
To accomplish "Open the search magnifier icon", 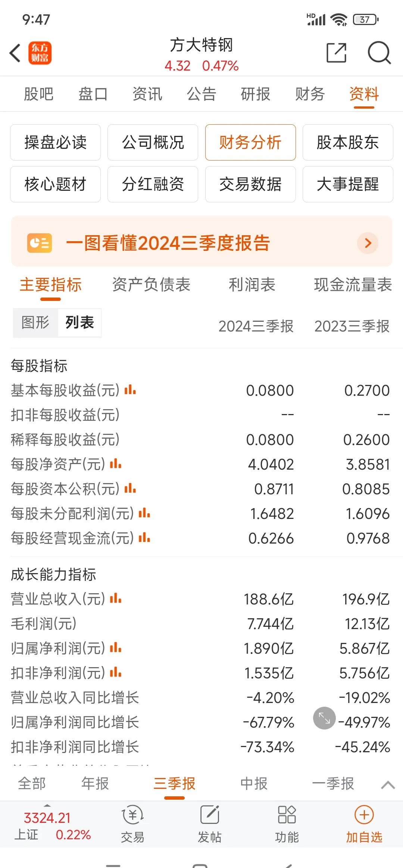I will (379, 53).
